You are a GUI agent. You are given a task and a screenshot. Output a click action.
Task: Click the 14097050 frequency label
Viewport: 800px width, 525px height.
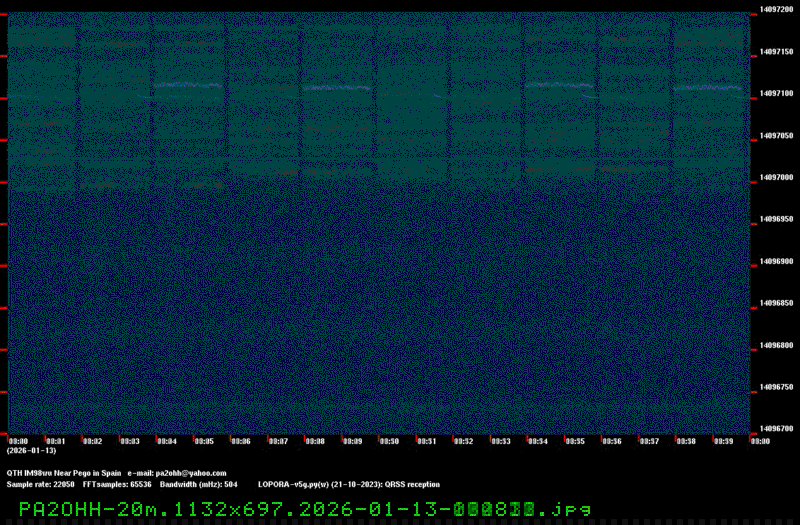pos(775,135)
